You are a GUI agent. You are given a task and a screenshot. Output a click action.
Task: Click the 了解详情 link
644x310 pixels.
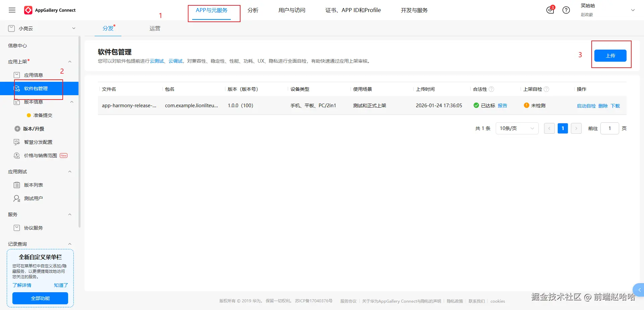22,285
